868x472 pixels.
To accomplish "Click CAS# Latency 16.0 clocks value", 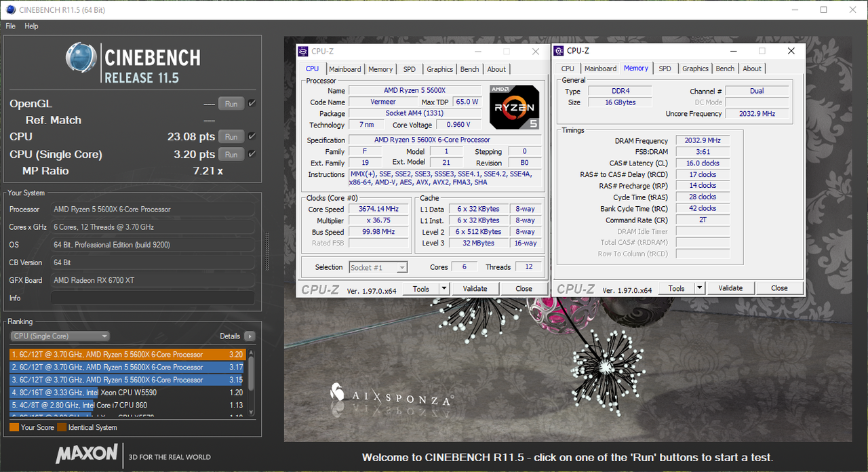I will point(703,163).
